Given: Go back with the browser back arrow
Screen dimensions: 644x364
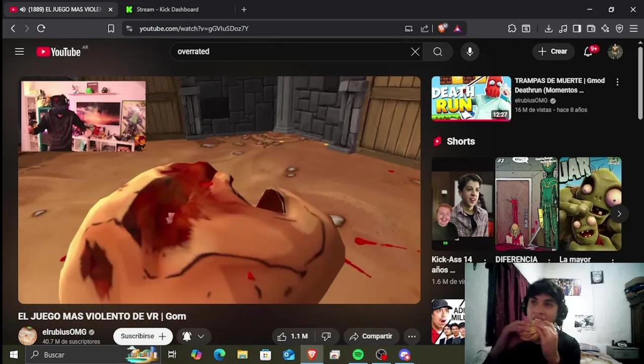Looking at the screenshot, I should [13, 28].
